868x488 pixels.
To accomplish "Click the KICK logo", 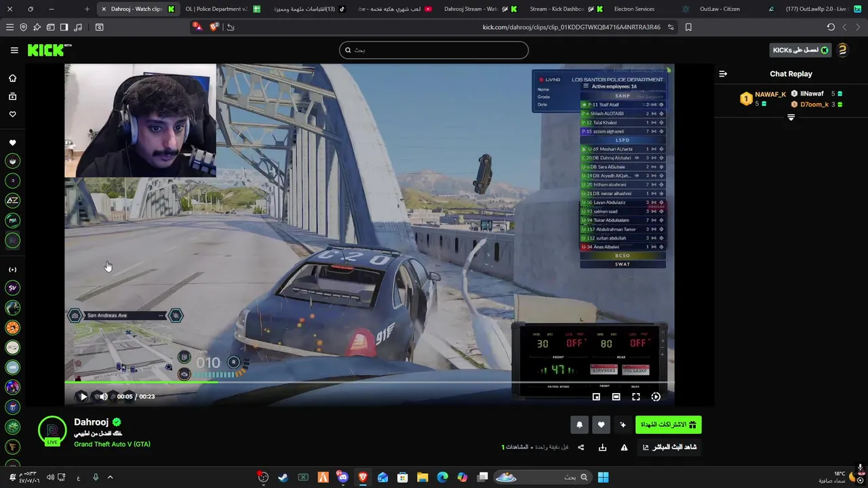I will (49, 50).
